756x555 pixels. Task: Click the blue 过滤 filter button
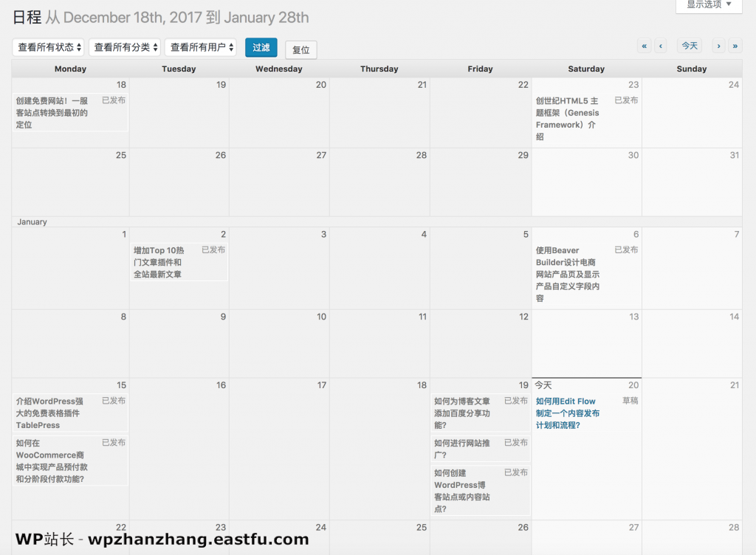[261, 47]
